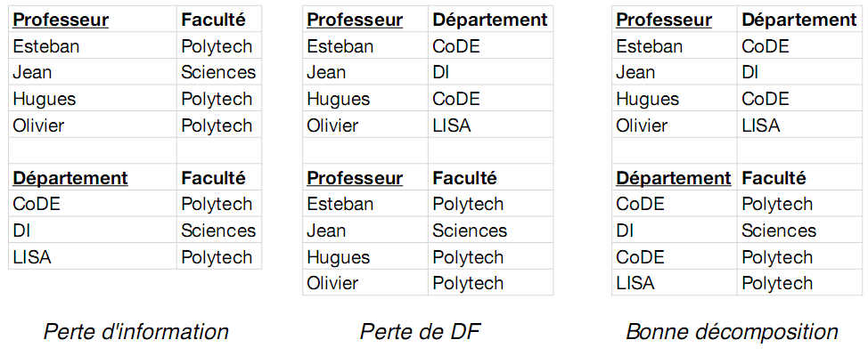Select the Hugues name in the Bonne décomposition group
Screen dimensions: 868x356
pyautogui.click(x=647, y=99)
